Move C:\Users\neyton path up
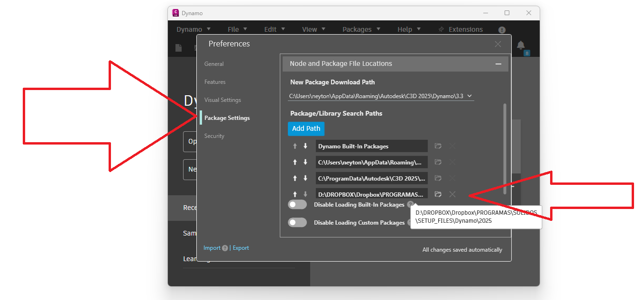This screenshot has height=300, width=644. point(295,162)
